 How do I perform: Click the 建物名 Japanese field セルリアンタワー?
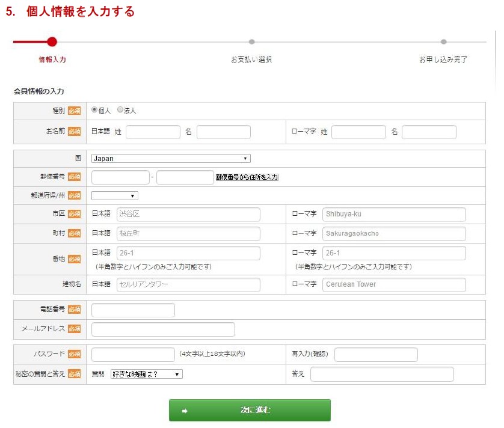click(188, 285)
